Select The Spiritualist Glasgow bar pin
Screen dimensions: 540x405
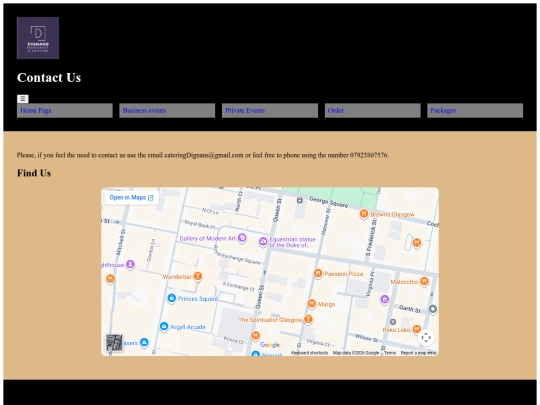click(308, 319)
